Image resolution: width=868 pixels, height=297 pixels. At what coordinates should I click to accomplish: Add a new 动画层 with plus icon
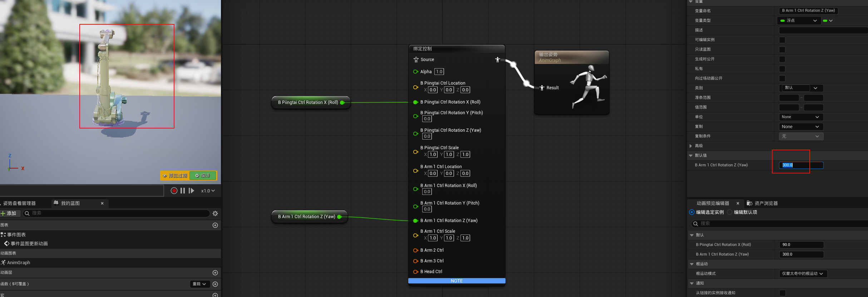coord(215,272)
